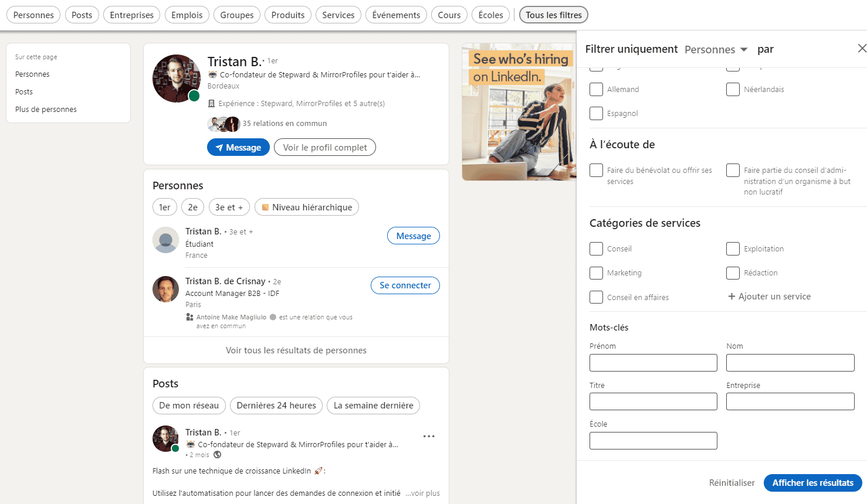867x504 pixels.
Task: Open Tristan B.'s large profile photo
Action: 177,79
